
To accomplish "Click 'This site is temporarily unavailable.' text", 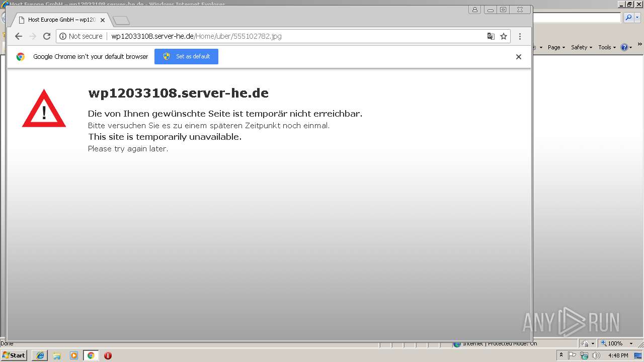I will point(165,137).
